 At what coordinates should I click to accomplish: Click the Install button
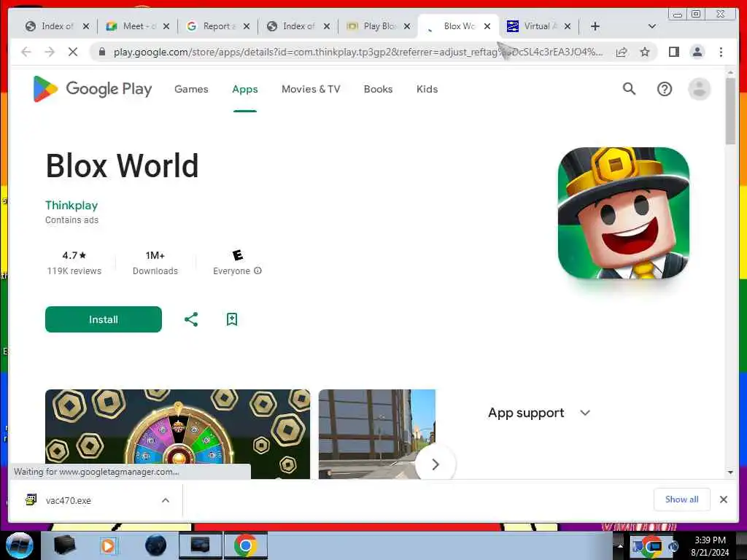tap(104, 319)
